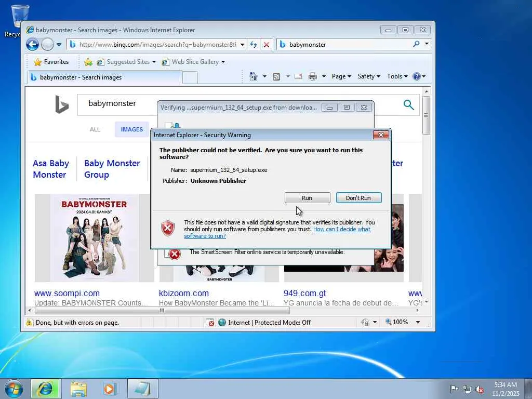
Task: Click Run in the Security Warning dialog
Action: point(307,198)
